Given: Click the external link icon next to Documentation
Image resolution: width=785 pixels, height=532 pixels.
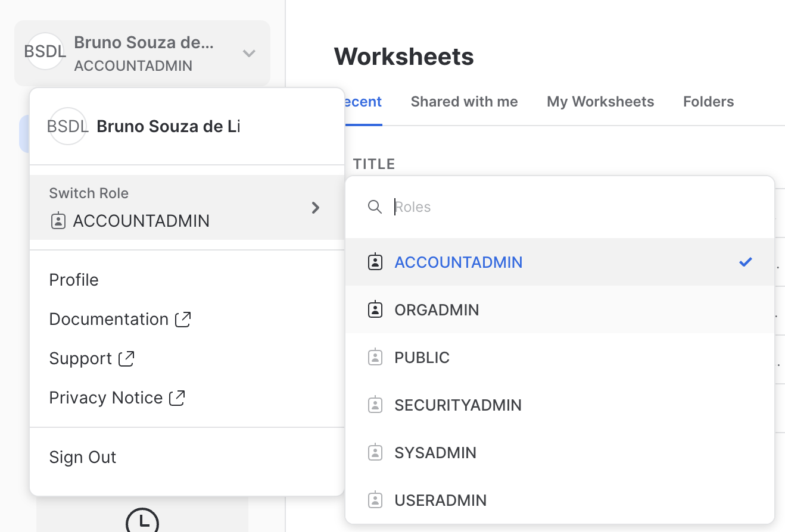Looking at the screenshot, I should tap(183, 320).
